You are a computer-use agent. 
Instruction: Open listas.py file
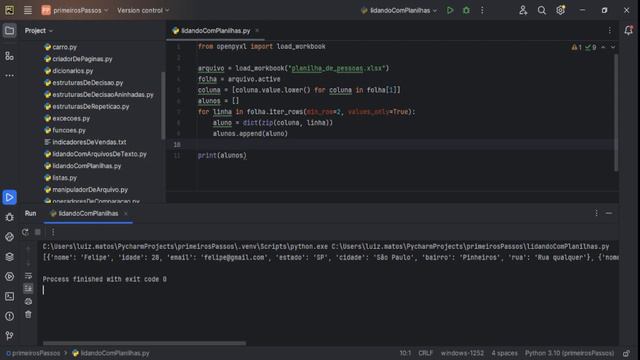point(60,177)
